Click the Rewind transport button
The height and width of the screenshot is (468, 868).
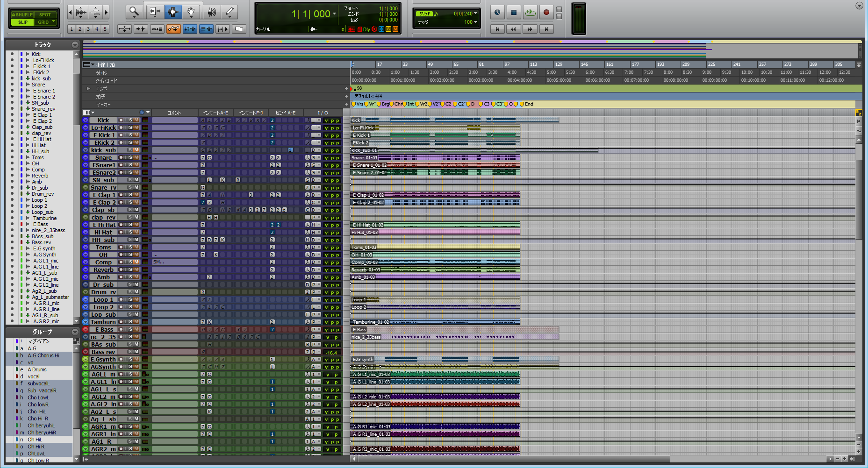coord(514,29)
